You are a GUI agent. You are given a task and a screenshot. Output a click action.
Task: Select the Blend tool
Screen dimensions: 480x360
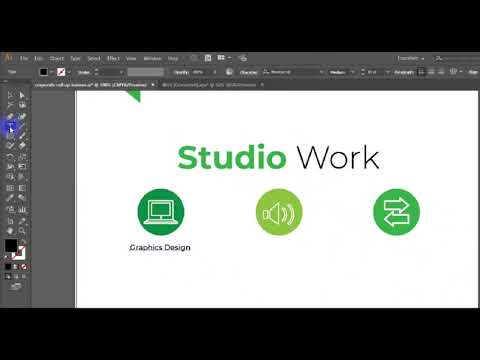click(22, 198)
